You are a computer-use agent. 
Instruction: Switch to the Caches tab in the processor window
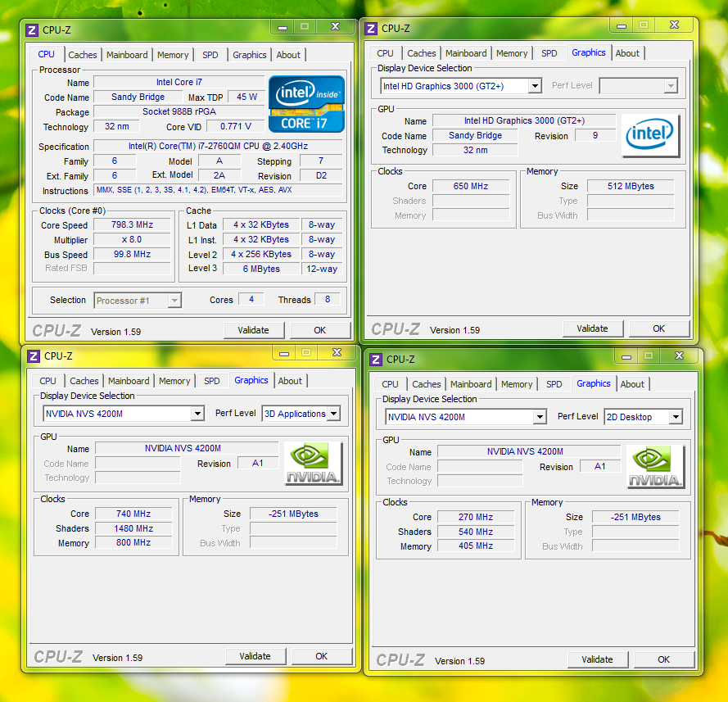[x=83, y=55]
